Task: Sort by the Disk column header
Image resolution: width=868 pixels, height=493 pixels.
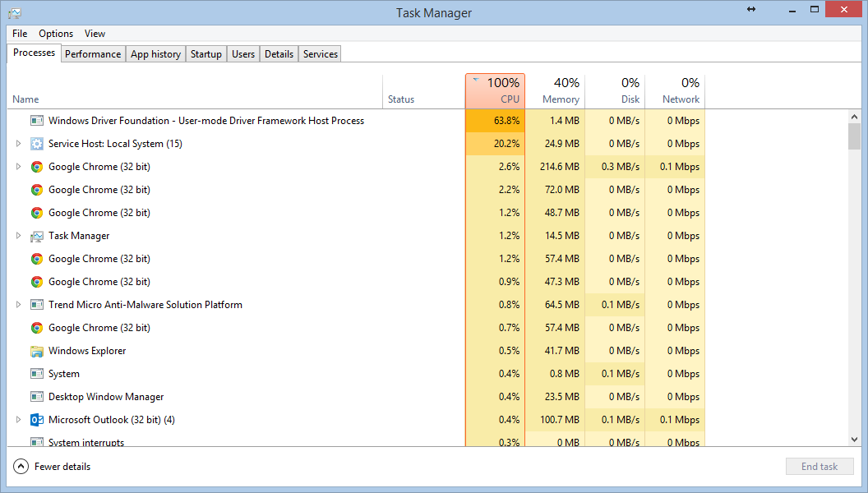Action: point(615,91)
